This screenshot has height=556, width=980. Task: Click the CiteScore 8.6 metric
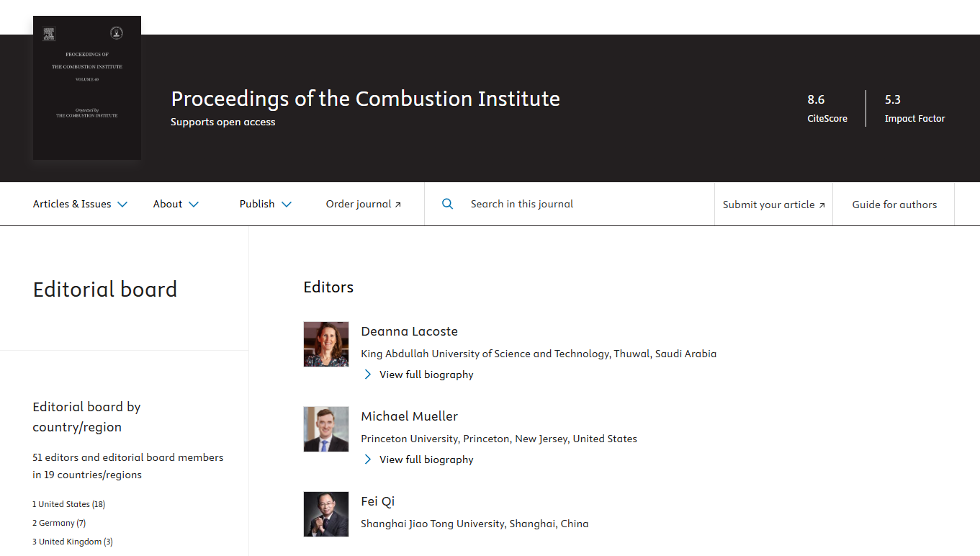pyautogui.click(x=827, y=108)
